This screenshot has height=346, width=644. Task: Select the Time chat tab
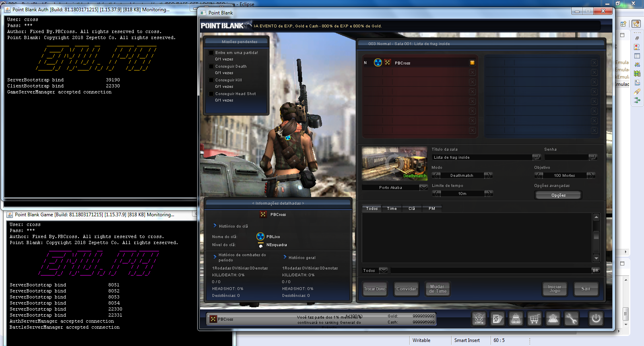pyautogui.click(x=392, y=208)
